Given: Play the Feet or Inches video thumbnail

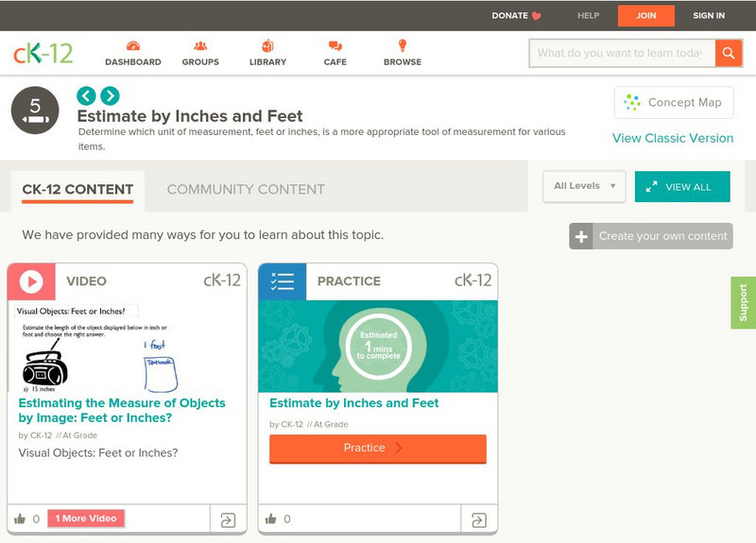Looking at the screenshot, I should coord(127,347).
